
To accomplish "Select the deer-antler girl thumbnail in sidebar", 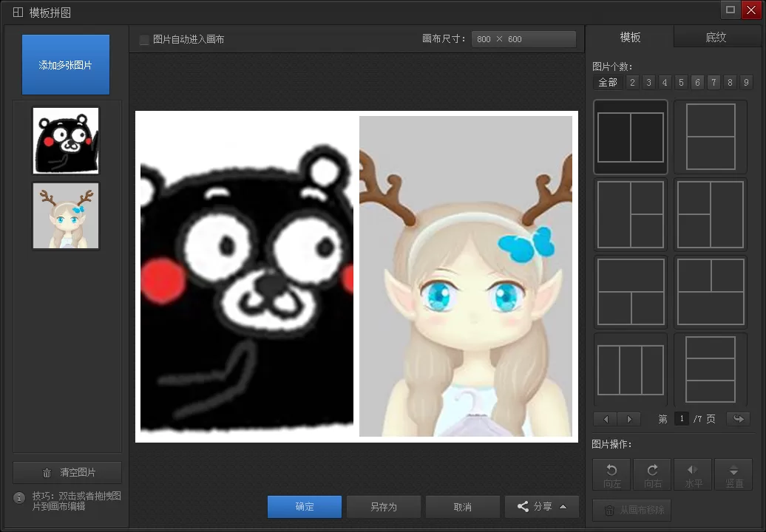I will (x=66, y=216).
